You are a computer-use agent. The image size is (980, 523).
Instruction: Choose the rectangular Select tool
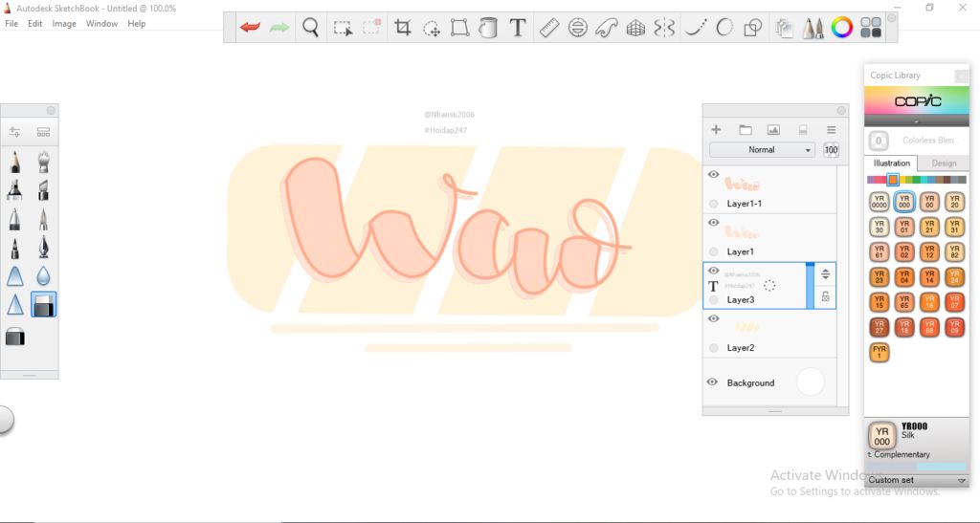[x=343, y=28]
